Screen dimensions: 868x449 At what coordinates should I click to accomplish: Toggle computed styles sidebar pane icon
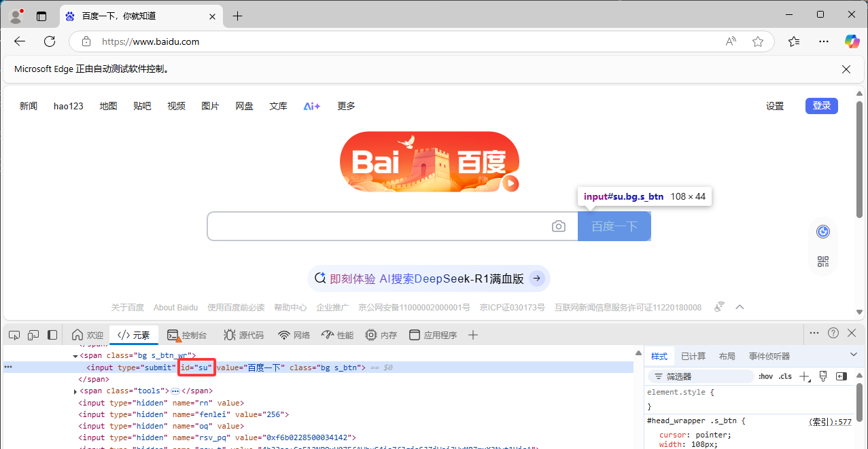coord(841,376)
